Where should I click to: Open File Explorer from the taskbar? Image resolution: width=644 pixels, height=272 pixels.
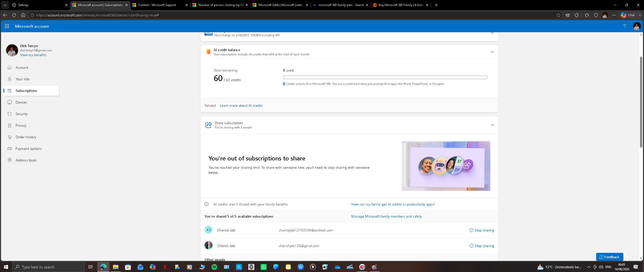click(x=116, y=267)
